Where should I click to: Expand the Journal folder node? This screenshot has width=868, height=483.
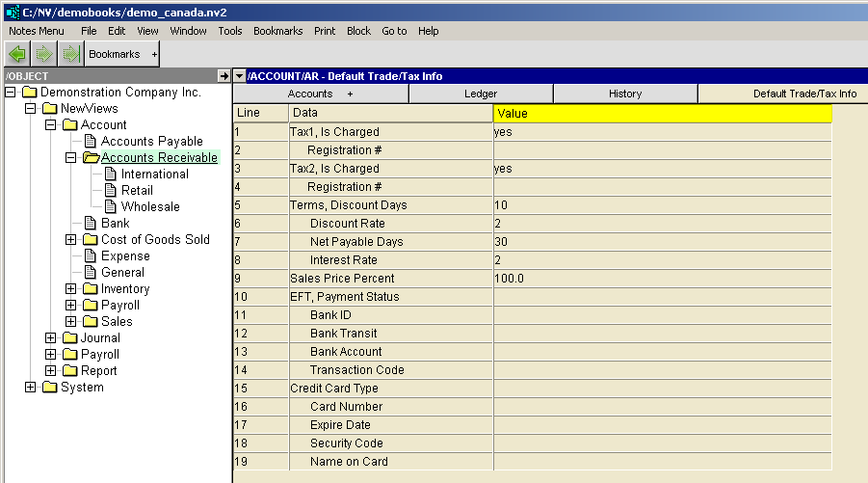50,338
